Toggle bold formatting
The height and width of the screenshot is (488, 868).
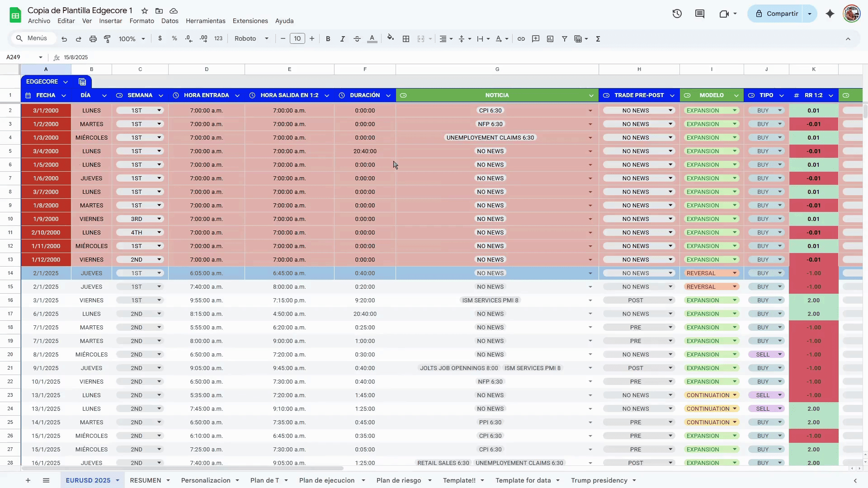(x=328, y=39)
